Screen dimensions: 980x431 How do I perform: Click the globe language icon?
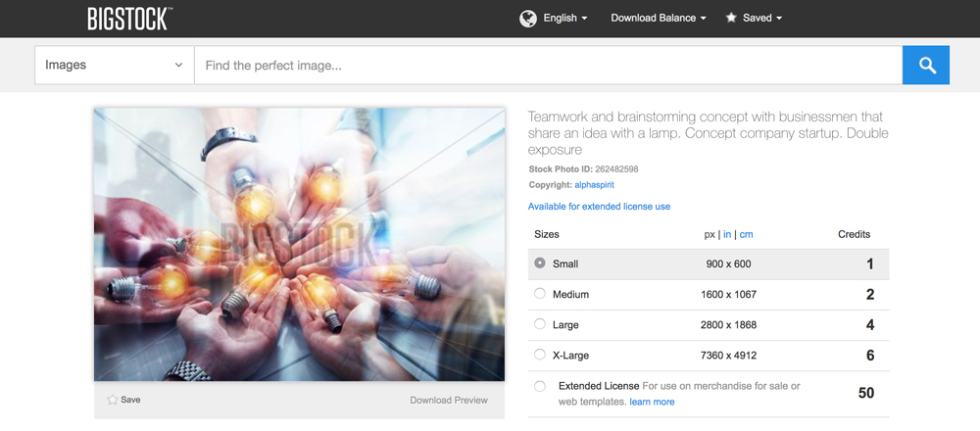click(x=528, y=18)
